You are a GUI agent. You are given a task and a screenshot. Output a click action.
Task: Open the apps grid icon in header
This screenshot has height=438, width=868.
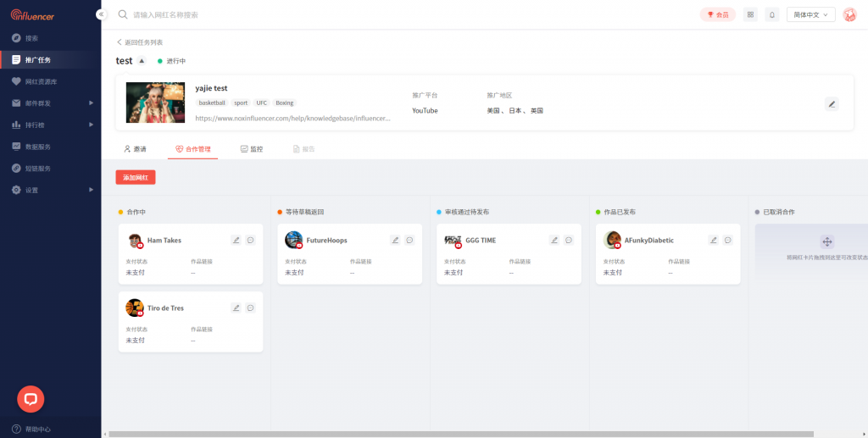[750, 14]
